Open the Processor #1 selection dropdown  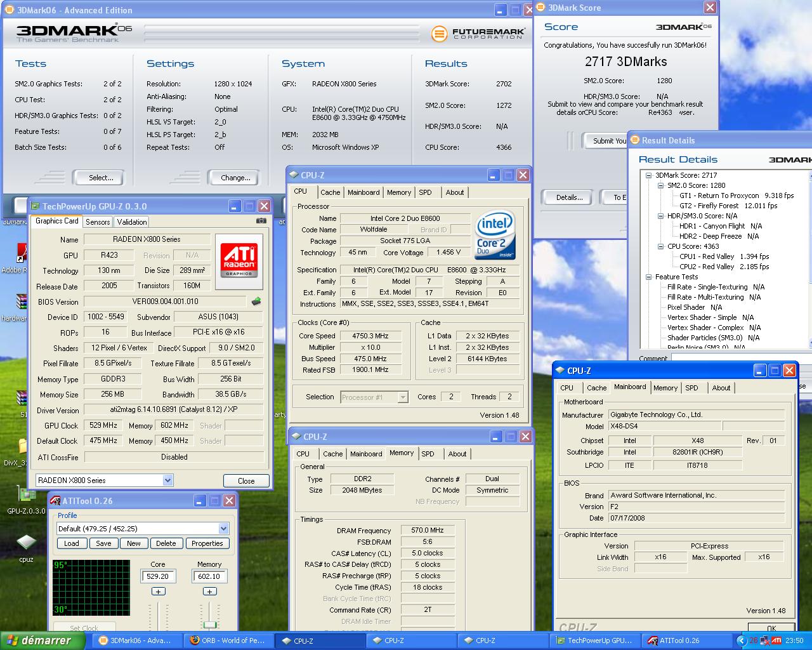403,397
